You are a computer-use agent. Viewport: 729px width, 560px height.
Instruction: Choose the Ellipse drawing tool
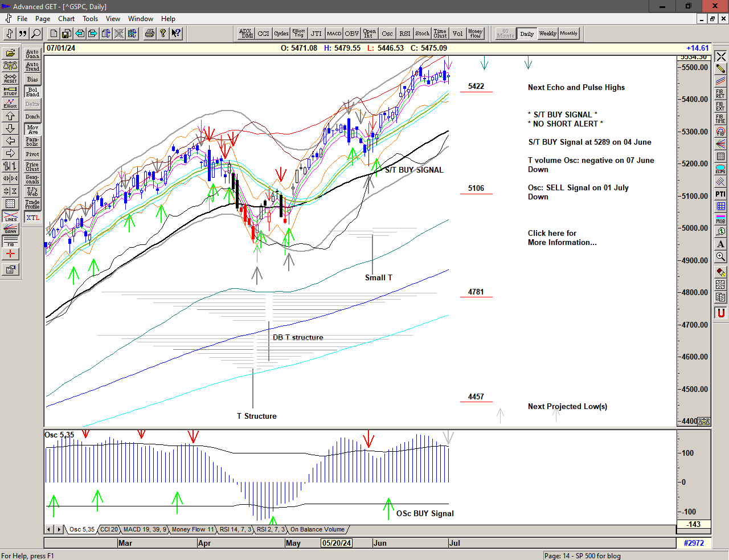coord(720,169)
